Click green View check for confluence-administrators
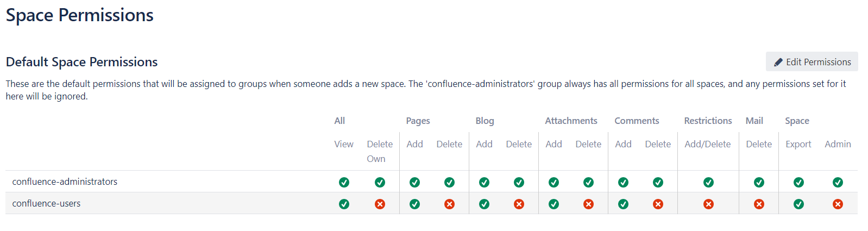This screenshot has width=868, height=231. [x=344, y=182]
